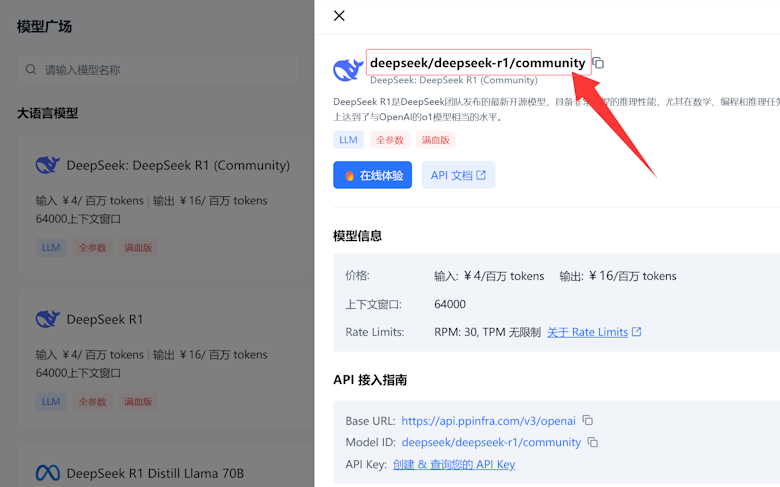This screenshot has height=487, width=780.
Task: Click the 全参数 tag in detail panel
Action: [x=390, y=140]
